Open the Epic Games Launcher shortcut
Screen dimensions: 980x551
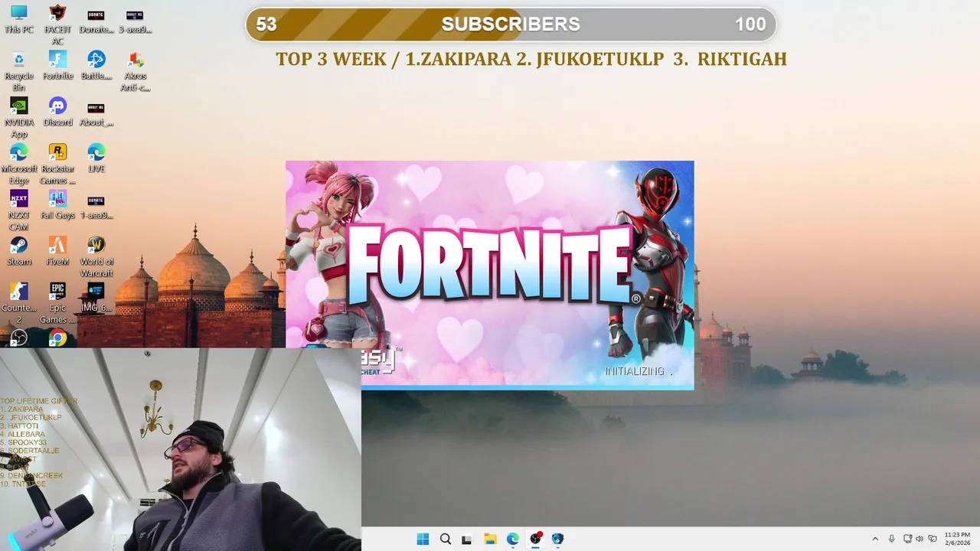tap(57, 303)
